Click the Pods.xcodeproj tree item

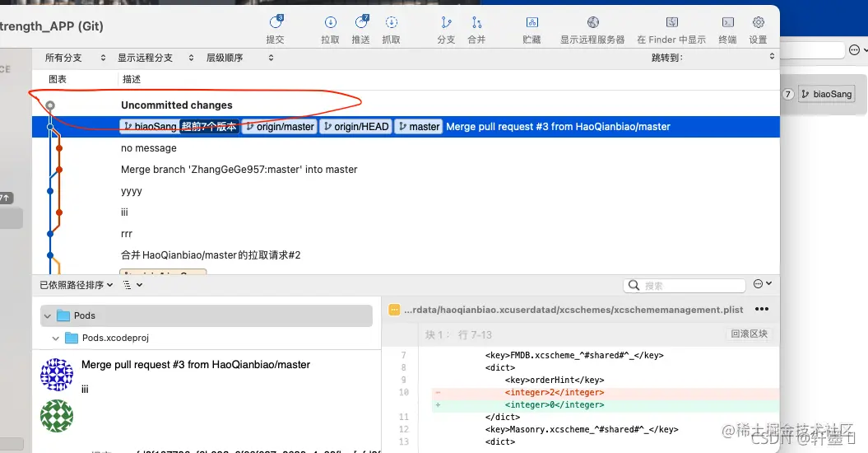click(x=115, y=338)
